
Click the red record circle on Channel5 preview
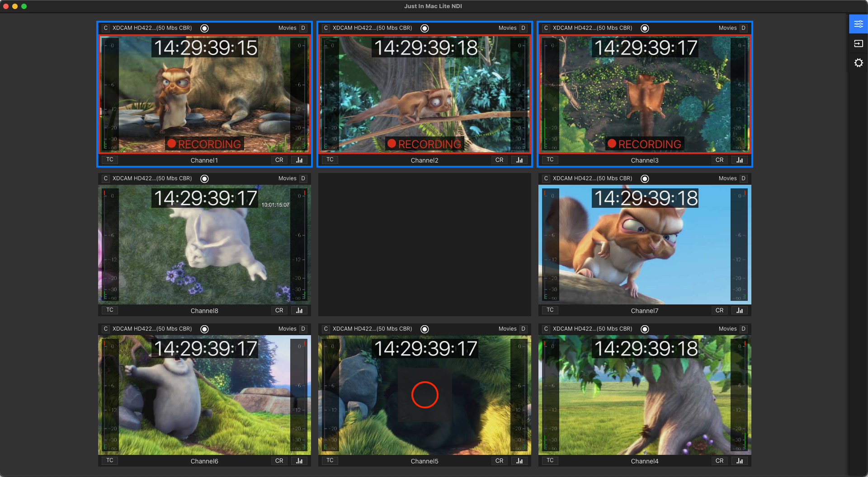425,395
